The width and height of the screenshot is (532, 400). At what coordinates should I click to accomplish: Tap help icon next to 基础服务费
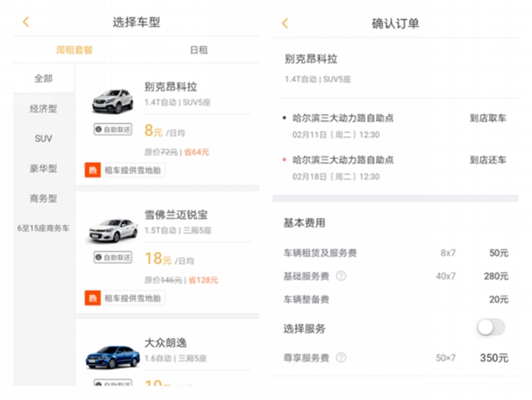click(x=341, y=276)
